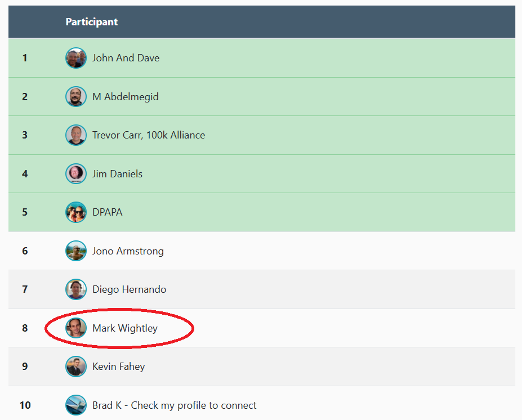Open Jono Armstrong's avatar photo
The image size is (522, 420).
coord(76,251)
